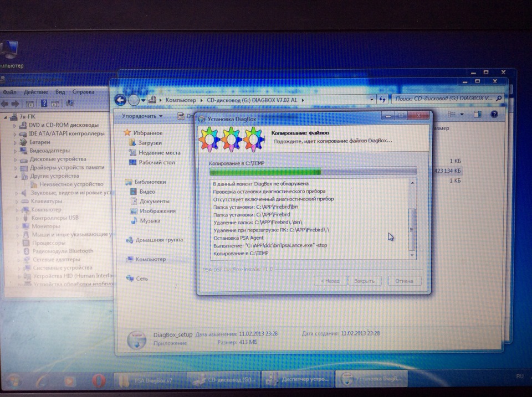Click the search magnifier icon in Explorer

click(x=499, y=99)
